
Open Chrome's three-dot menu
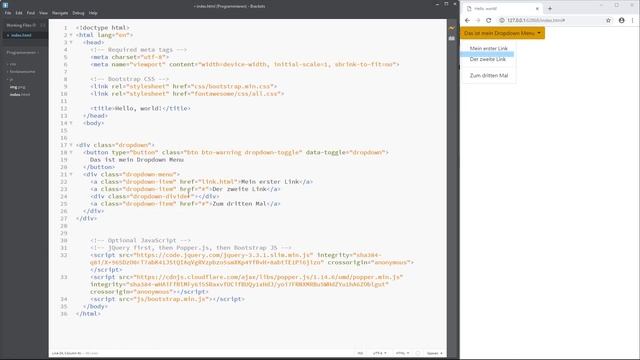click(633, 20)
